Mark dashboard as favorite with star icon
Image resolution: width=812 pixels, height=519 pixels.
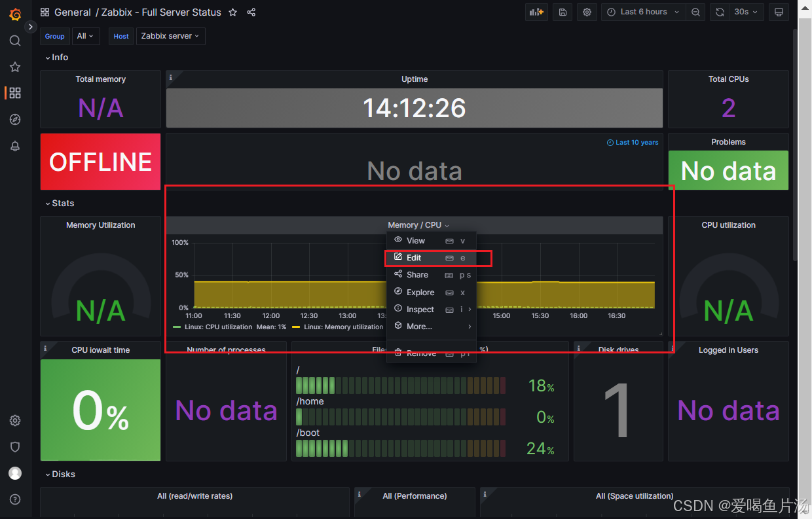232,12
